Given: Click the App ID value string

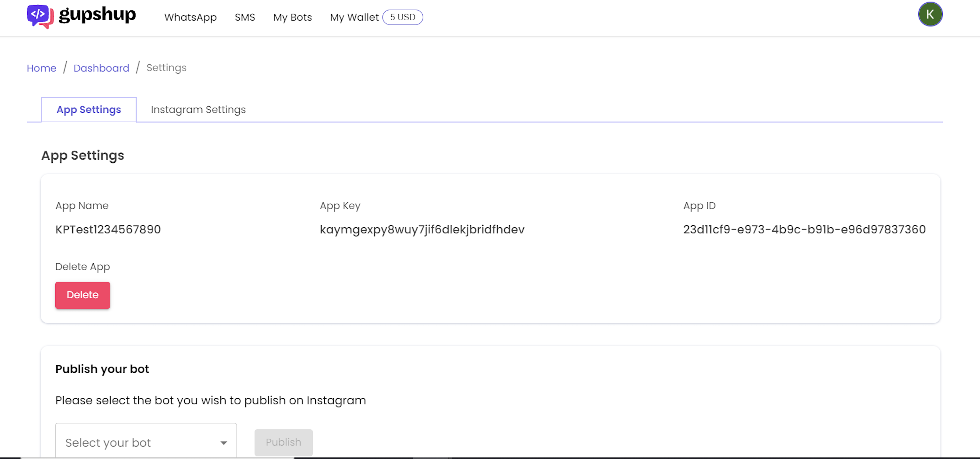Looking at the screenshot, I should (x=804, y=229).
